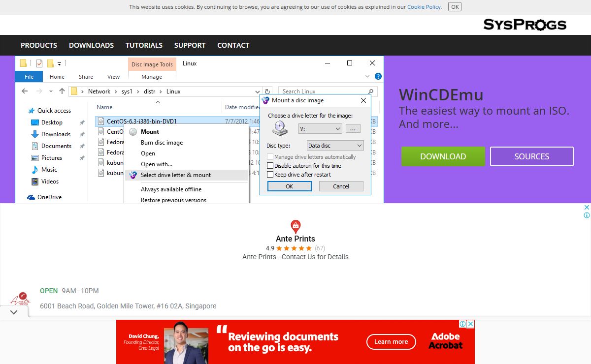Accept cookies with the OK button
This screenshot has width=591, height=364.
pos(455,7)
